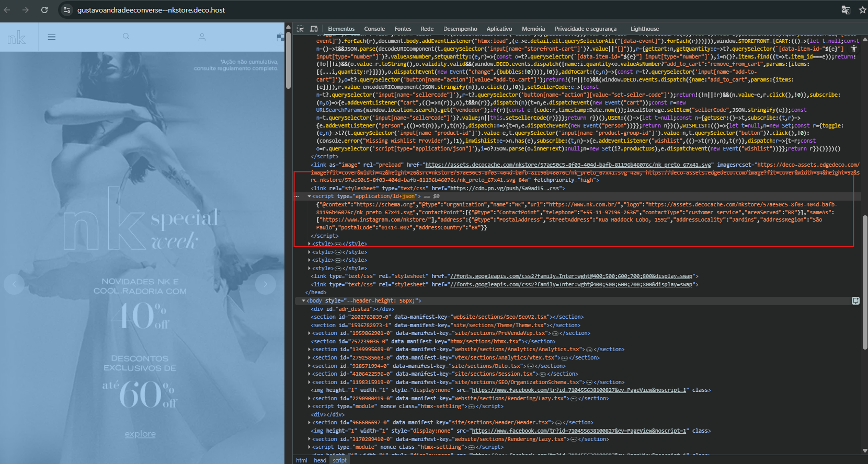This screenshot has height=464, width=868.
Task: Activate the DevTools inspect element picker
Action: point(300,29)
